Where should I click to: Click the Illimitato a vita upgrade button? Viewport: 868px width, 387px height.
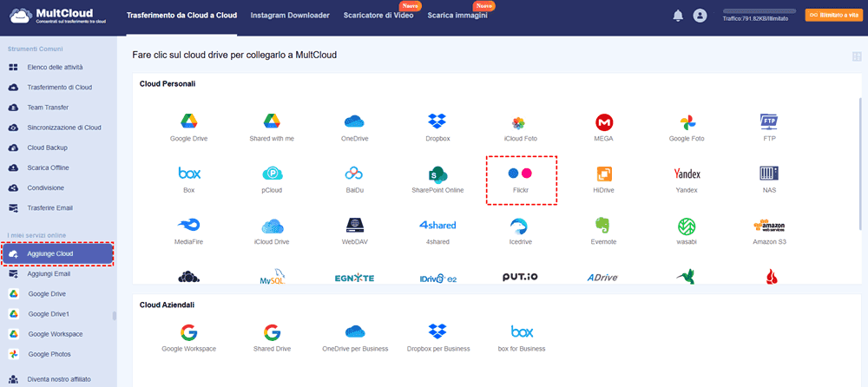click(832, 16)
